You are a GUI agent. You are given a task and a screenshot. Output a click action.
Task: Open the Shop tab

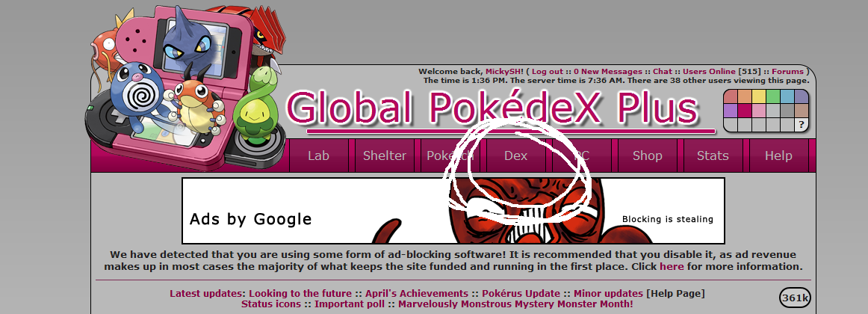647,156
